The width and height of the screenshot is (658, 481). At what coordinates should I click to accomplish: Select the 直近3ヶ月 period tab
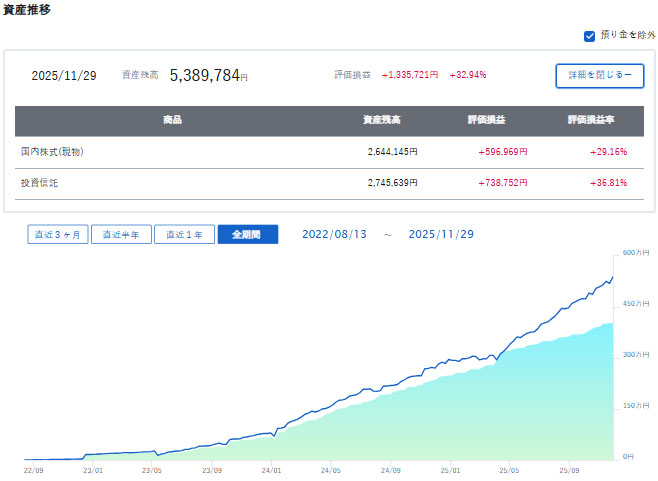tap(55, 234)
